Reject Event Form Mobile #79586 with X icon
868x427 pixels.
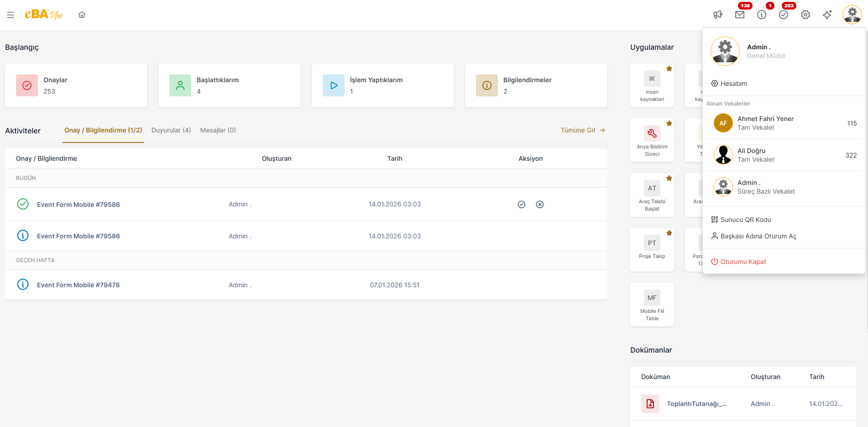(540, 205)
